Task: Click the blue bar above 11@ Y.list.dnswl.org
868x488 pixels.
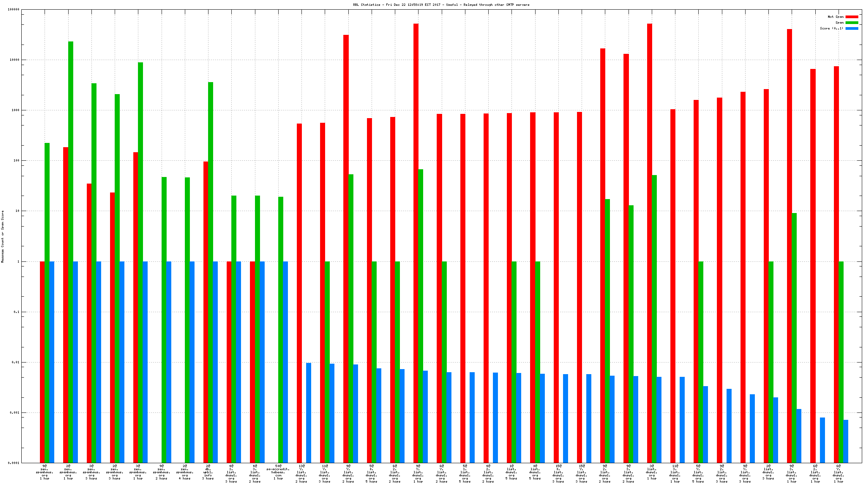Action: 332,412
